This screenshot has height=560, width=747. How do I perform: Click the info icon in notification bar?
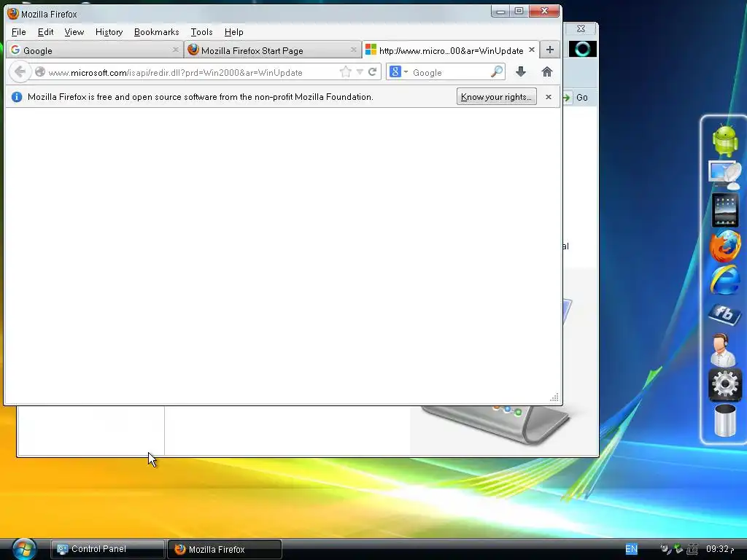pyautogui.click(x=17, y=97)
